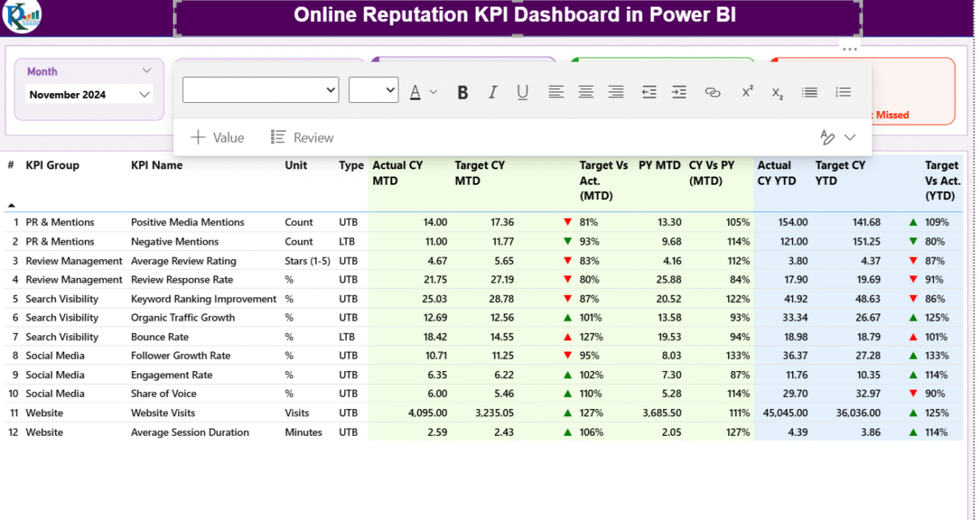This screenshot has width=980, height=520.
Task: Insert a bulleted list
Action: 809,92
